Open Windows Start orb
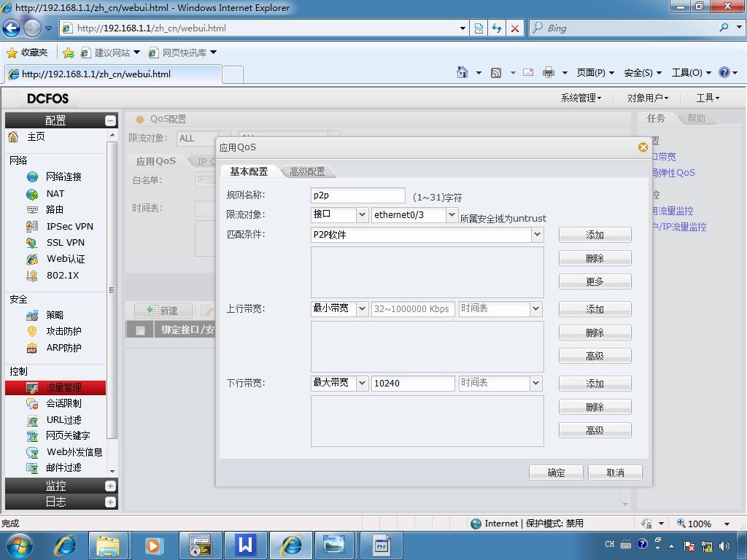 pyautogui.click(x=19, y=545)
